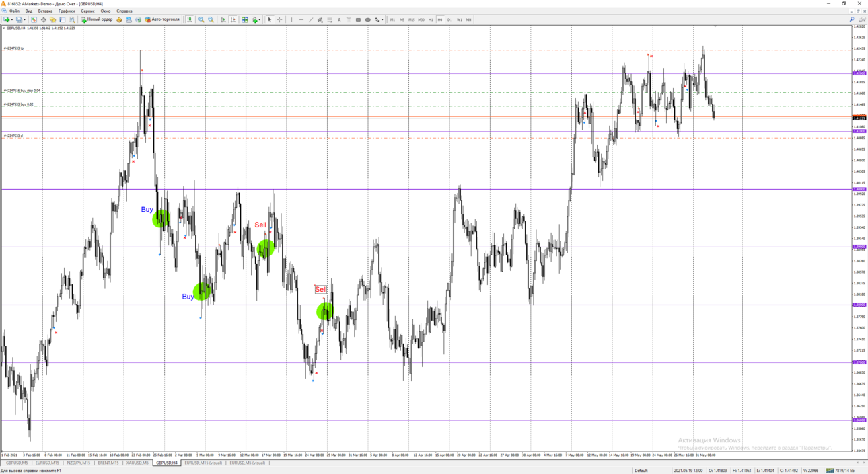Screen dimensions: 868x474
Task: Open the Файл menu
Action: [x=14, y=11]
